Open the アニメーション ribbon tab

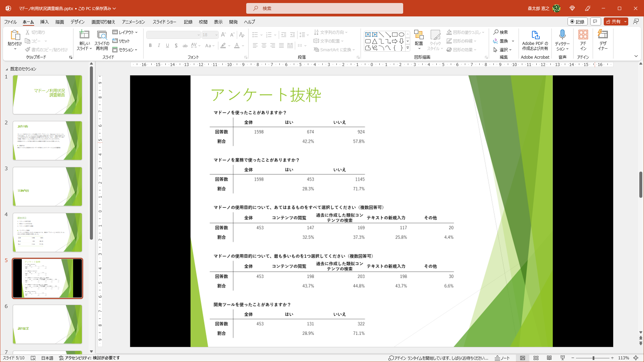coord(133,22)
